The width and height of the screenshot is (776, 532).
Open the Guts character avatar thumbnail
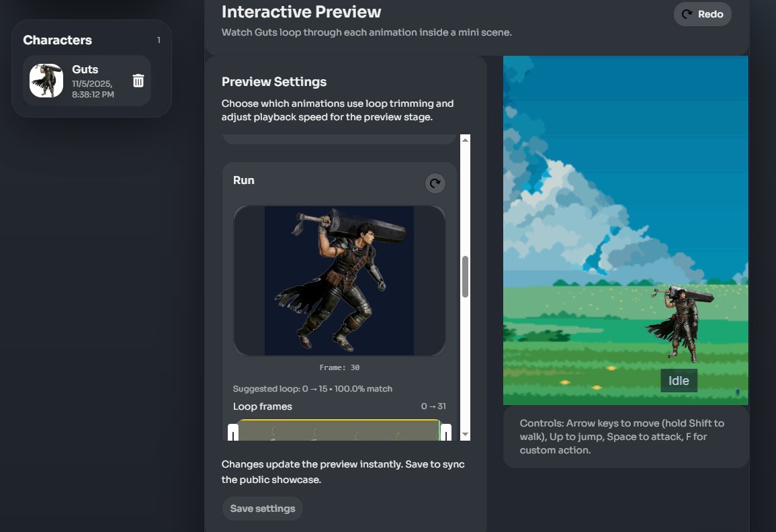click(x=46, y=81)
